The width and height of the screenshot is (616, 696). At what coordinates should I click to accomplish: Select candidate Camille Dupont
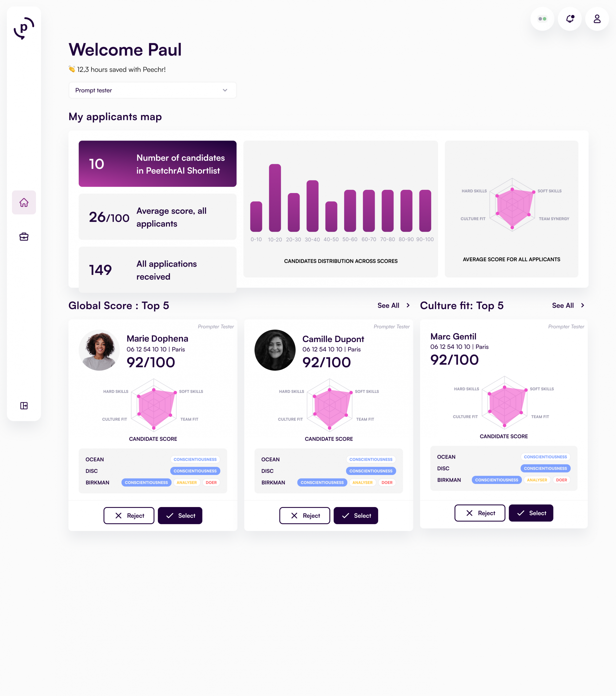(x=356, y=515)
